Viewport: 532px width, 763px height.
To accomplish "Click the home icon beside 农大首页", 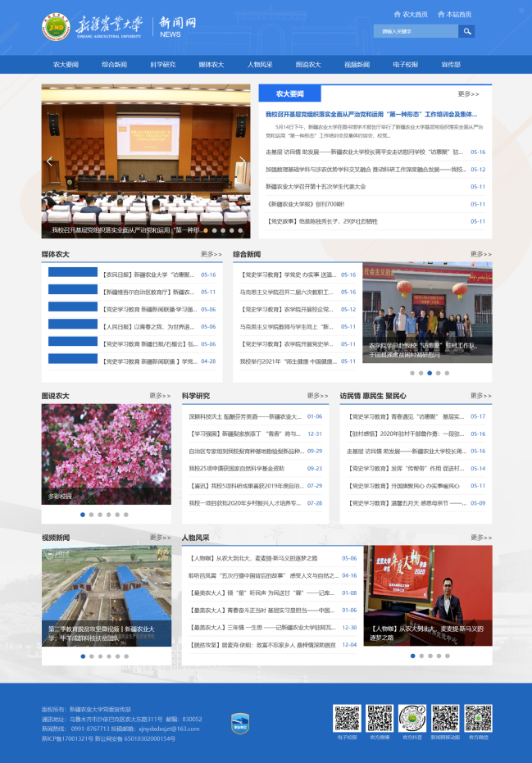I will [397, 14].
